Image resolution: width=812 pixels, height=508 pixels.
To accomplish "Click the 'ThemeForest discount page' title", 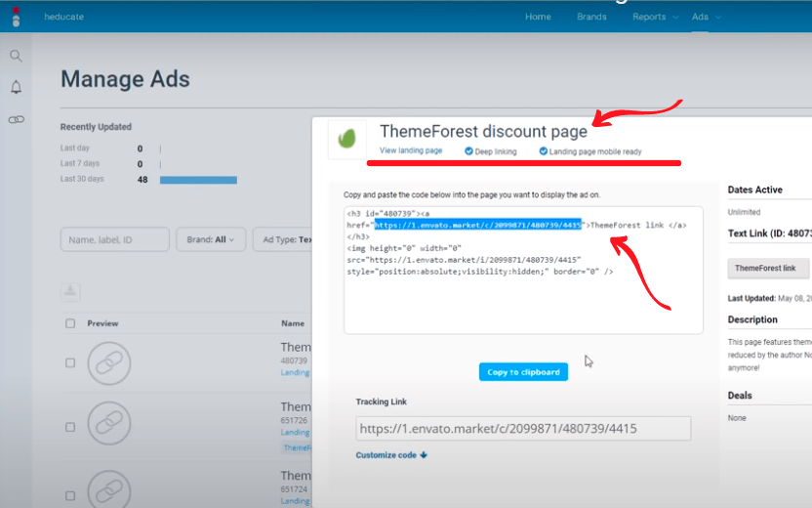I will click(x=483, y=131).
